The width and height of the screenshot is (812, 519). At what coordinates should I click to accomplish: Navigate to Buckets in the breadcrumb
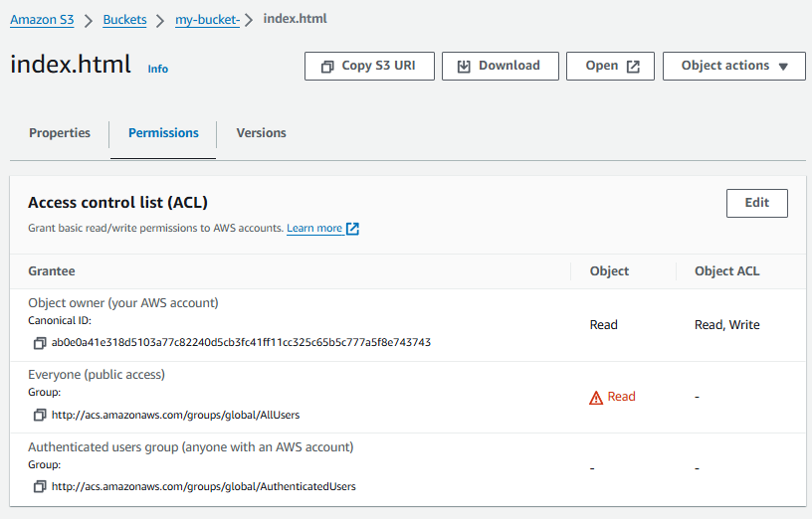124,20
